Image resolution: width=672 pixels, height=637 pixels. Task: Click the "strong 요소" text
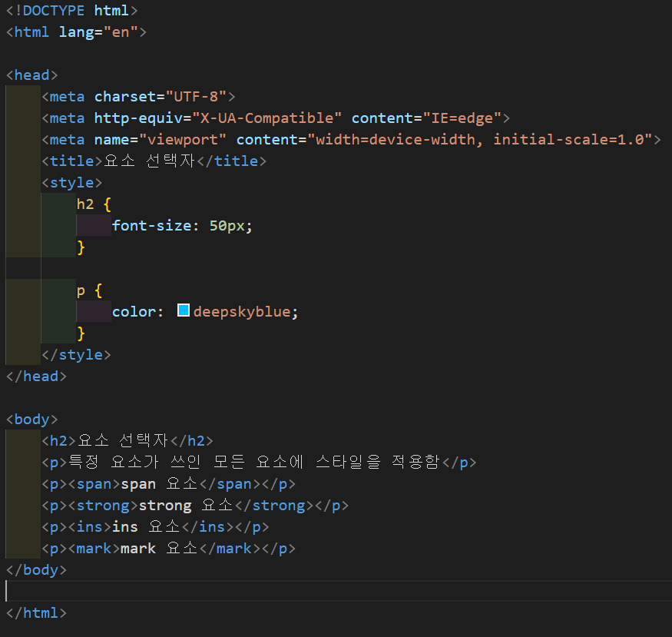click(186, 505)
